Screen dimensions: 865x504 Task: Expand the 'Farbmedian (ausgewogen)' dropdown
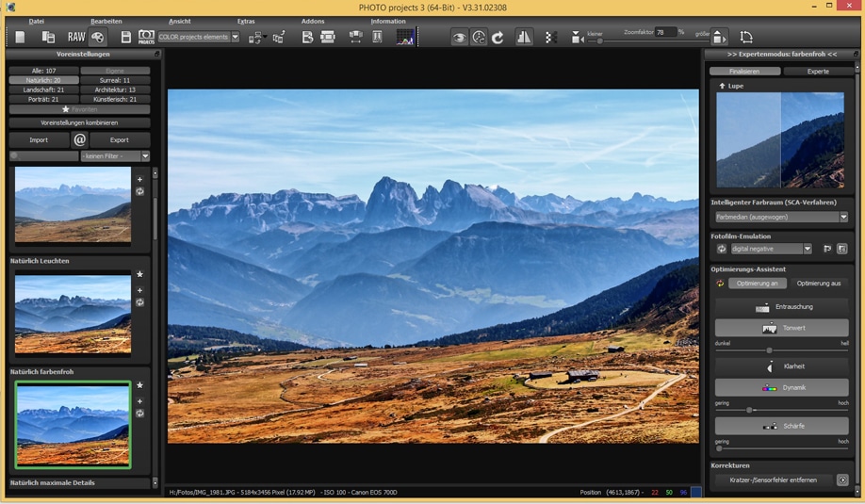tap(843, 217)
